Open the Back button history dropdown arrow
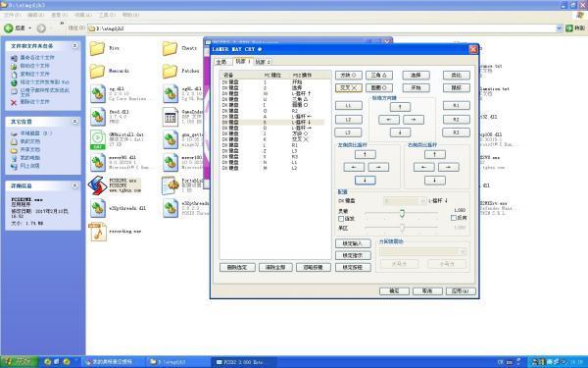Image resolution: width=588 pixels, height=368 pixels. (x=30, y=28)
